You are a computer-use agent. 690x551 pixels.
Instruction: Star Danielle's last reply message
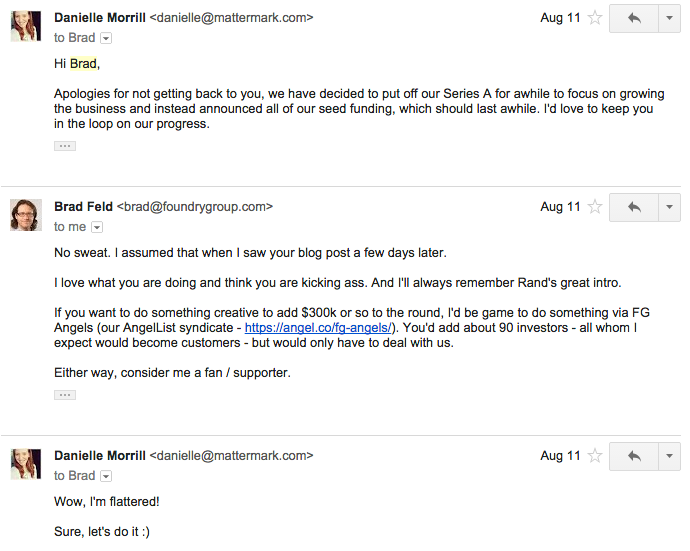tap(595, 455)
